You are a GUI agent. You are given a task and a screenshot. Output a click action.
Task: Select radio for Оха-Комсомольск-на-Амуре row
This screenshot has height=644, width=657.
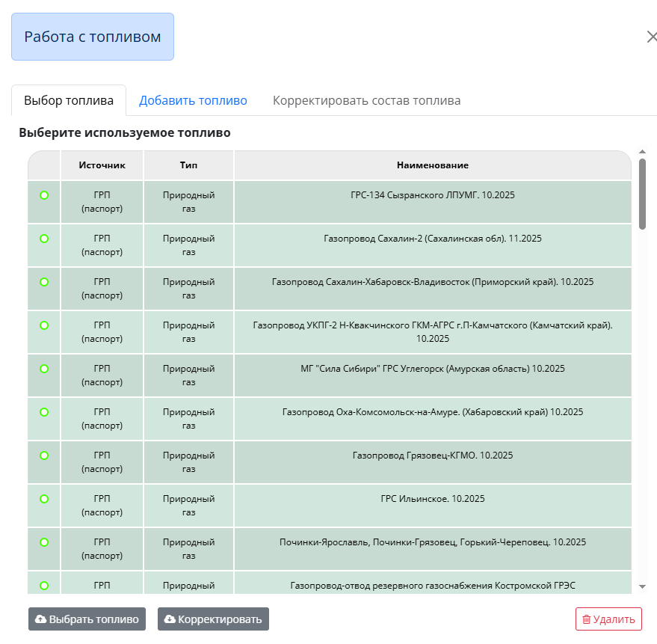point(44,412)
